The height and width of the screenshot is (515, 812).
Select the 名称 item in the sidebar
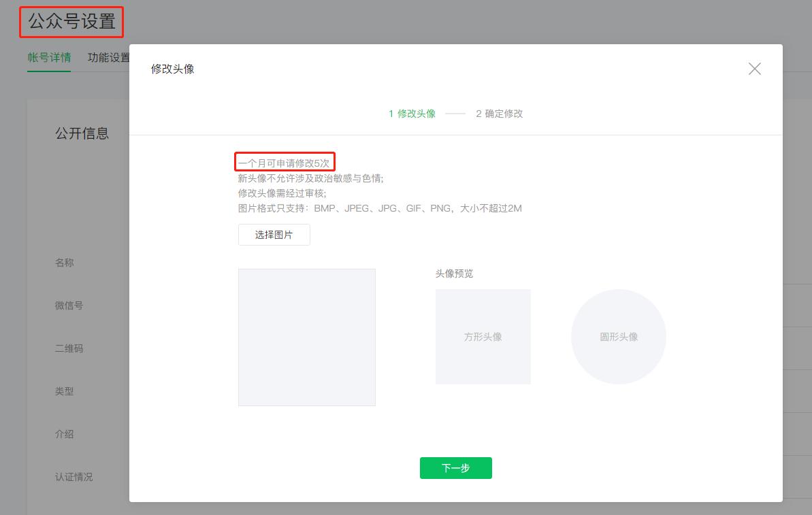[64, 262]
